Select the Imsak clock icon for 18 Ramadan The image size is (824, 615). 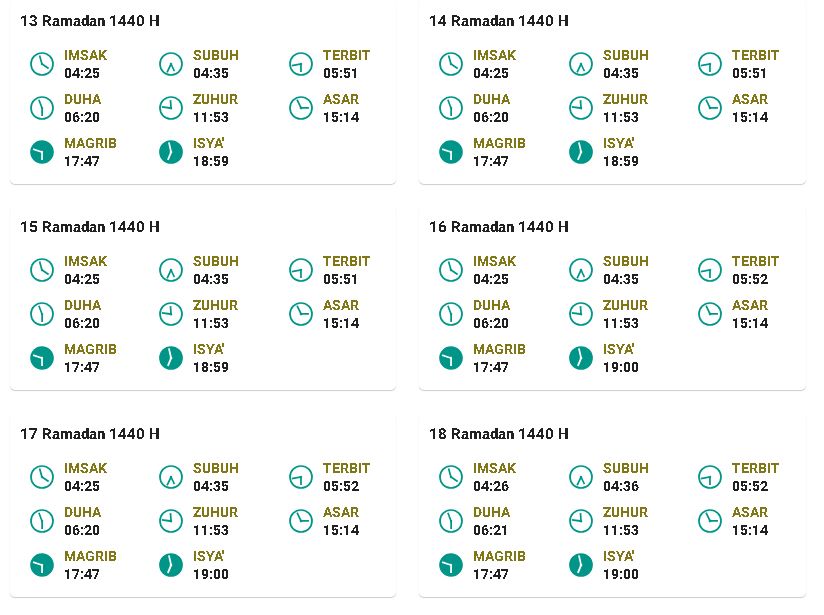coord(451,477)
